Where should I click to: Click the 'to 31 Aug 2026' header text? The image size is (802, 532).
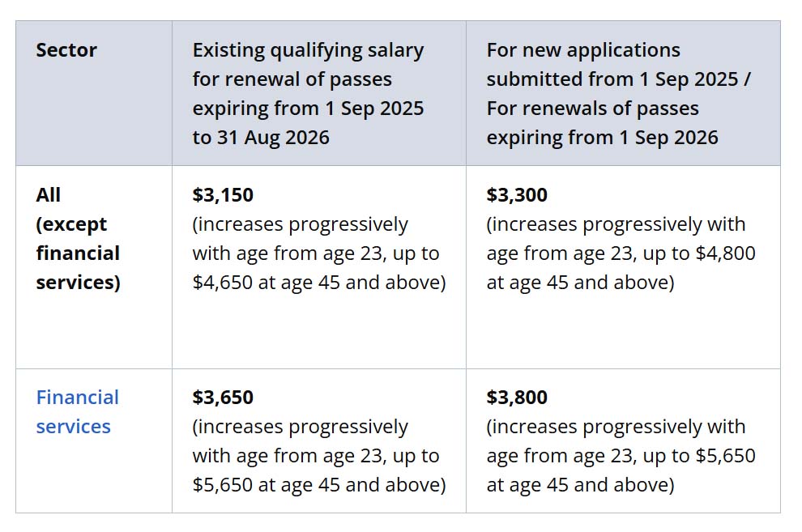coord(261,138)
